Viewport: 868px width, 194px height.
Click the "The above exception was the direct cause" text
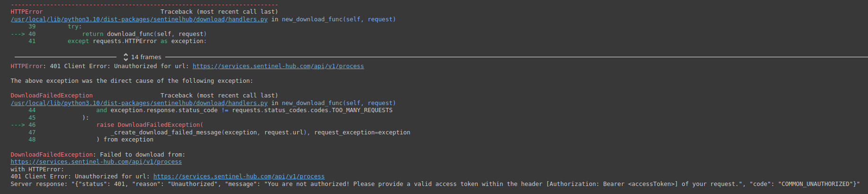132,81
